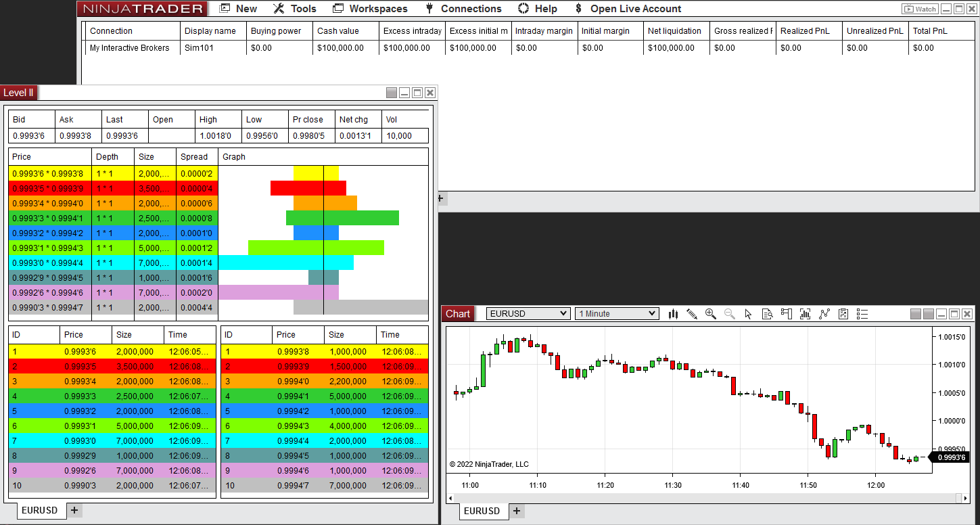Open the bar type icon in Chart toolbar

pyautogui.click(x=673, y=314)
